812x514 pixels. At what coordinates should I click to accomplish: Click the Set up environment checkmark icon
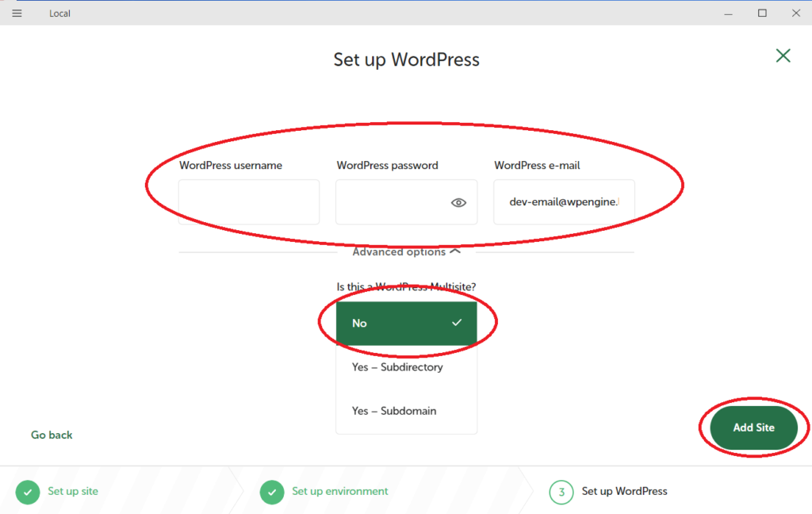pos(272,493)
